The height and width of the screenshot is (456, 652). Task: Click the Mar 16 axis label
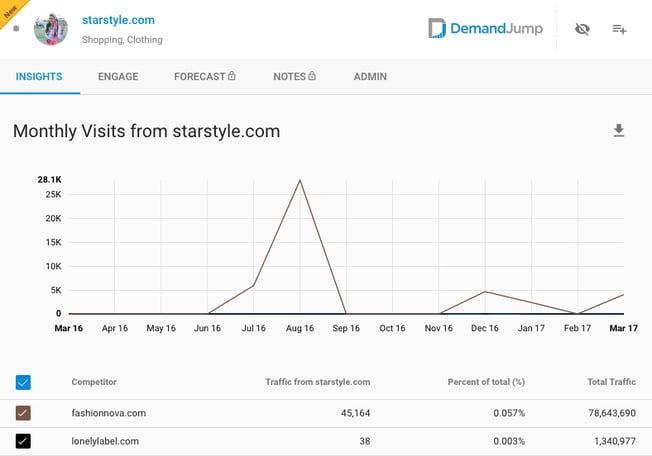point(69,328)
